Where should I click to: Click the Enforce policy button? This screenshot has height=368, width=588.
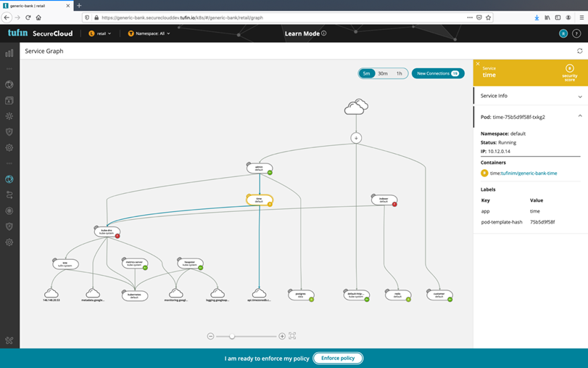pyautogui.click(x=338, y=359)
